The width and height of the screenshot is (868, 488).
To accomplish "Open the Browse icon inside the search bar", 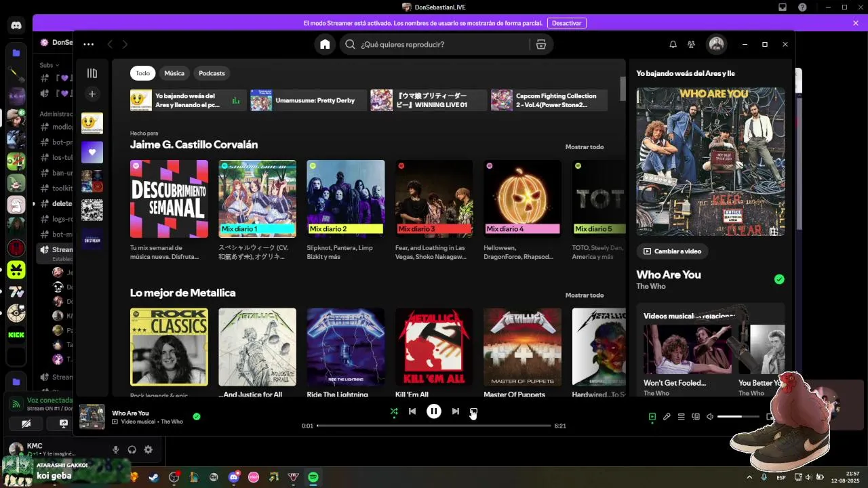I will 540,44.
